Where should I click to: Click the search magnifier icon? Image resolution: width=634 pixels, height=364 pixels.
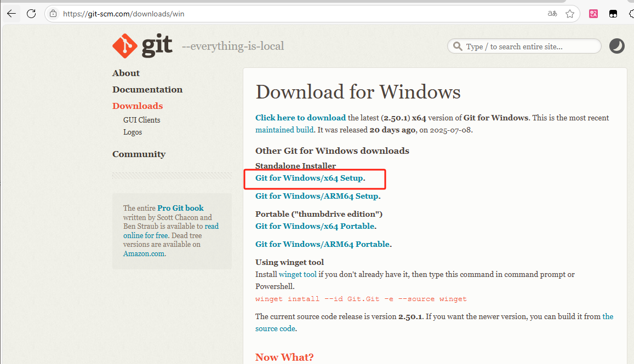point(458,46)
